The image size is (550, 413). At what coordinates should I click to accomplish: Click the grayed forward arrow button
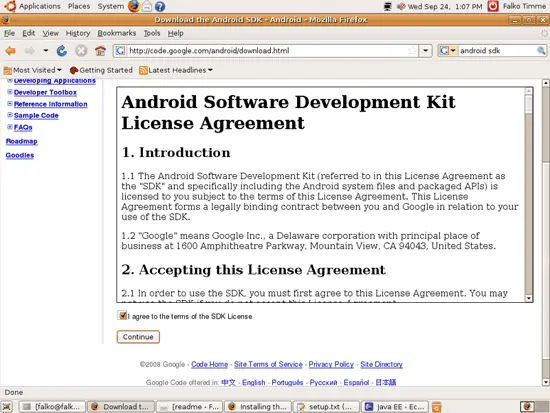pos(29,51)
